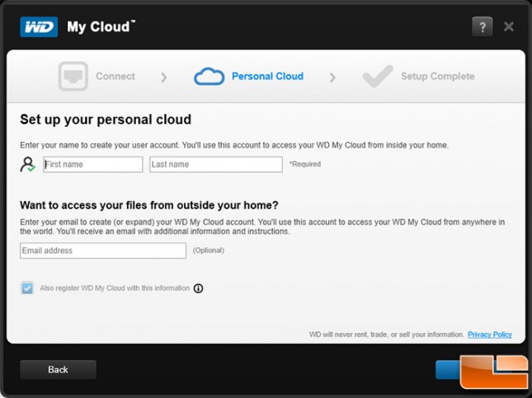Open help with the question mark button
Image resolution: width=532 pixels, height=398 pixels.
point(483,26)
